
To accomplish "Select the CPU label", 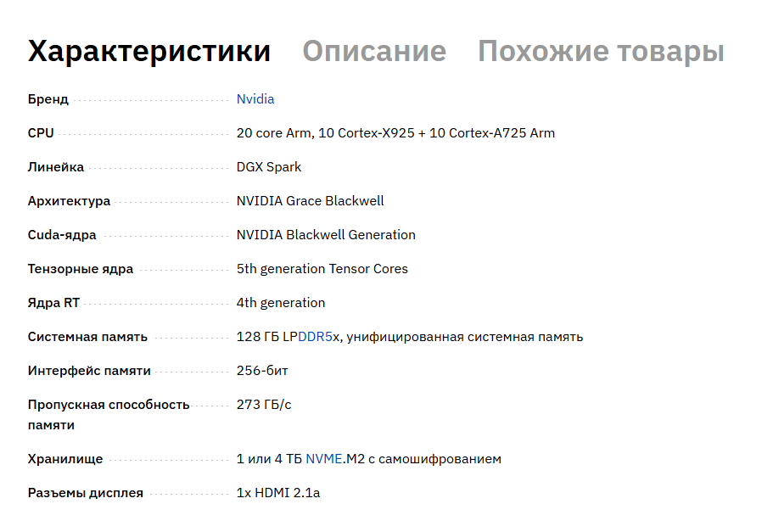I will point(41,133).
